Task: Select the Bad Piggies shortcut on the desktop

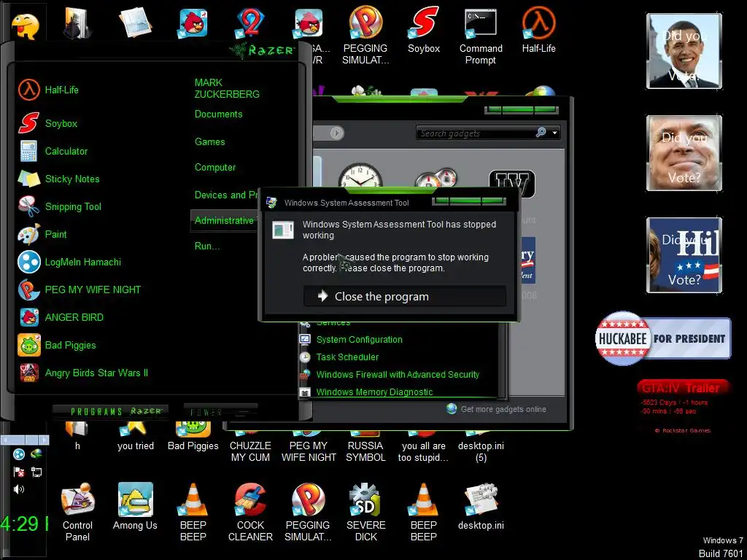Action: pos(193,436)
